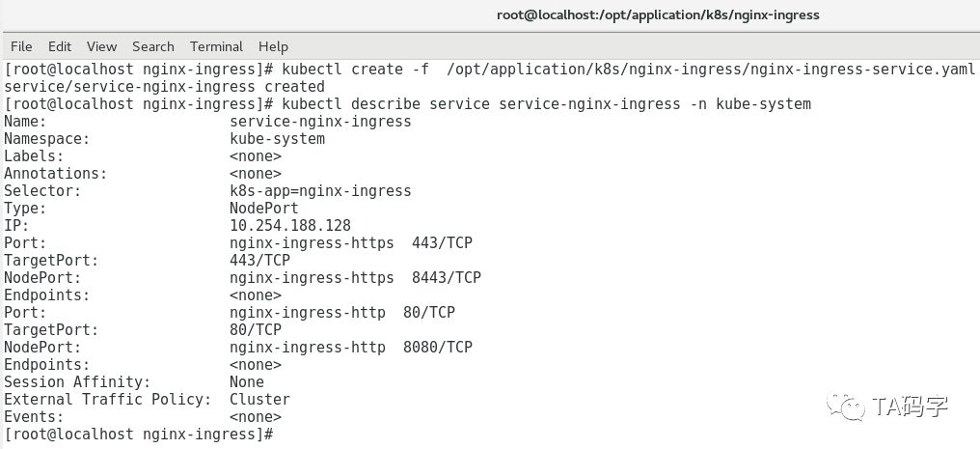
Task: Open the File menu
Action: pos(21,46)
